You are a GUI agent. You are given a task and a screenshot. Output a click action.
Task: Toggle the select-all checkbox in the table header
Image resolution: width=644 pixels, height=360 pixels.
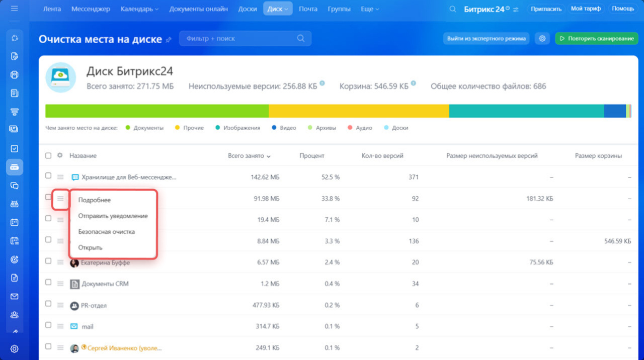coord(48,156)
